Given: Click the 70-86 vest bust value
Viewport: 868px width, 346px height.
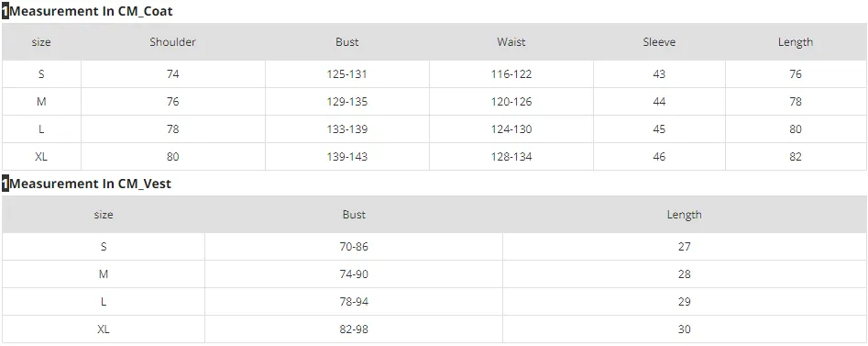Looking at the screenshot, I should point(354,247).
